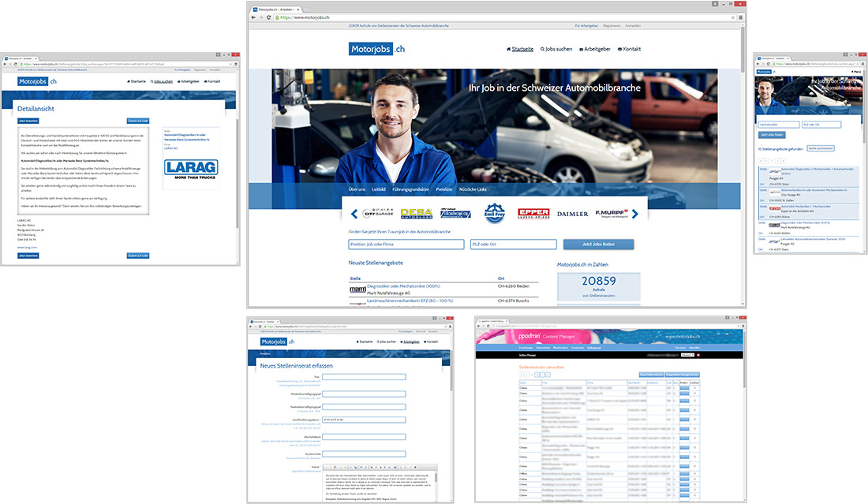868x504 pixels.
Task: Click the PLZ oder Ort search field
Action: [x=511, y=245]
